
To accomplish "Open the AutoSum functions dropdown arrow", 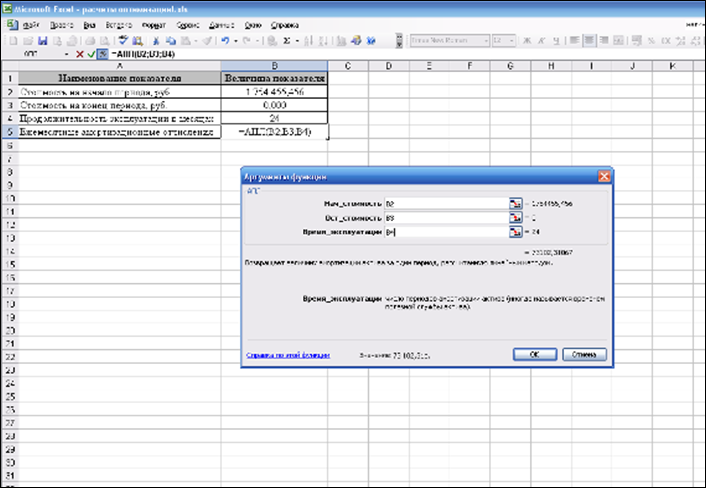I will (x=297, y=41).
